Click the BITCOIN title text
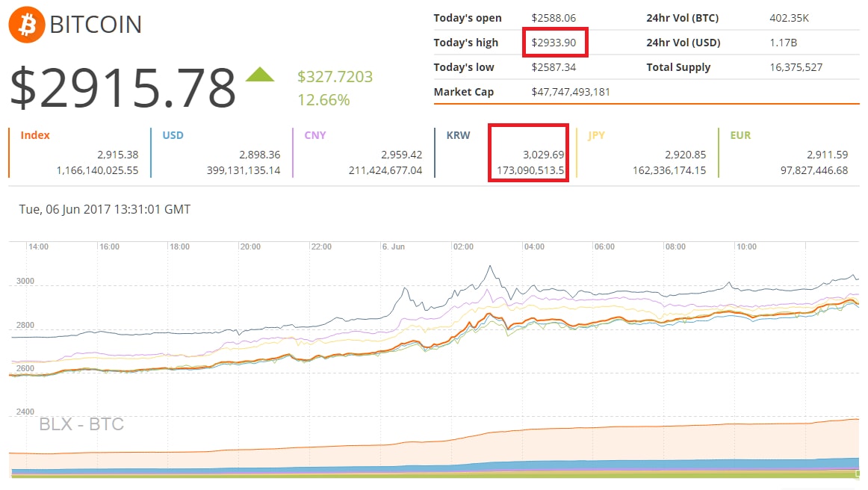 click(x=96, y=25)
